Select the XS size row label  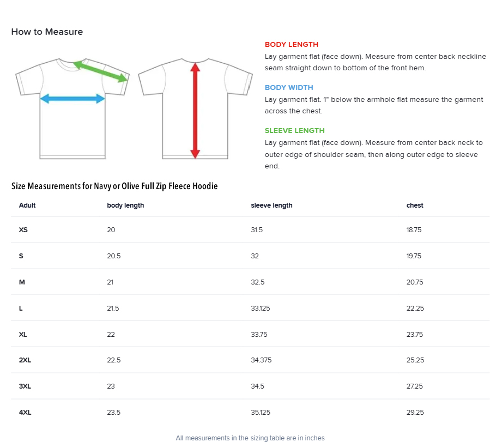[x=23, y=230]
